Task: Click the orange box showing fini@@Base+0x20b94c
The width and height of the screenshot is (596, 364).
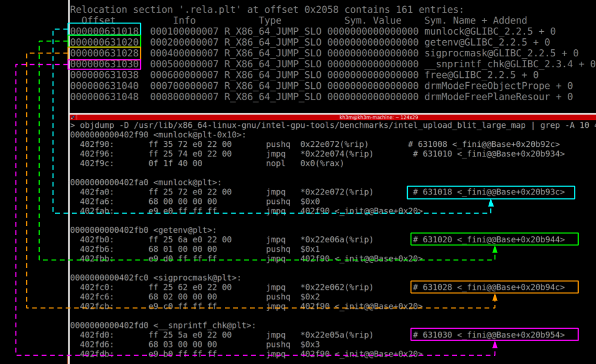Action: 493,287
